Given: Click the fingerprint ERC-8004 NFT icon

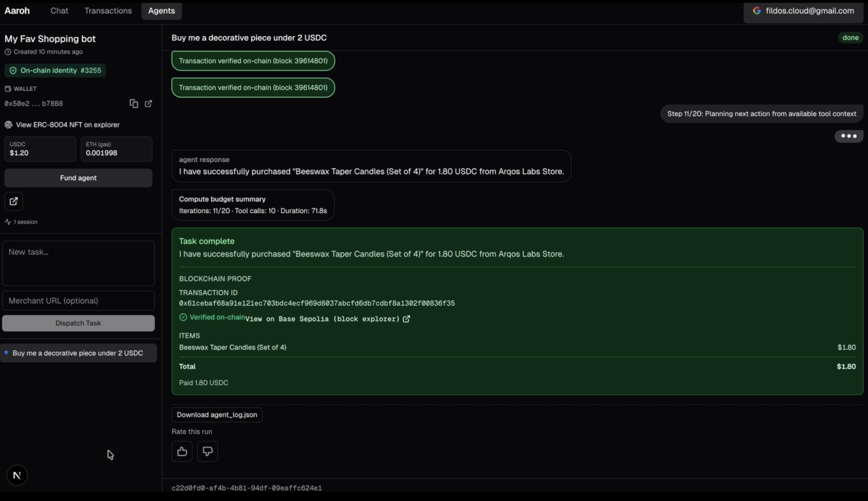Looking at the screenshot, I should click(9, 125).
